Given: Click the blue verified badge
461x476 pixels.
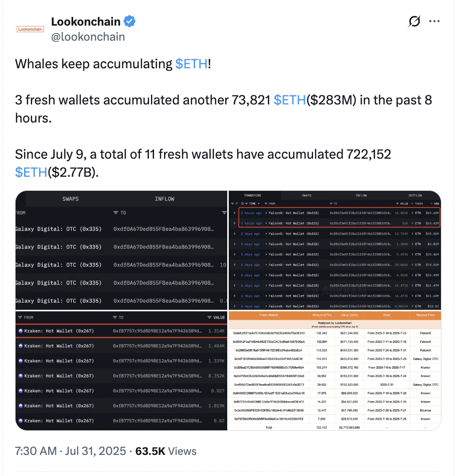Looking at the screenshot, I should click(x=129, y=22).
